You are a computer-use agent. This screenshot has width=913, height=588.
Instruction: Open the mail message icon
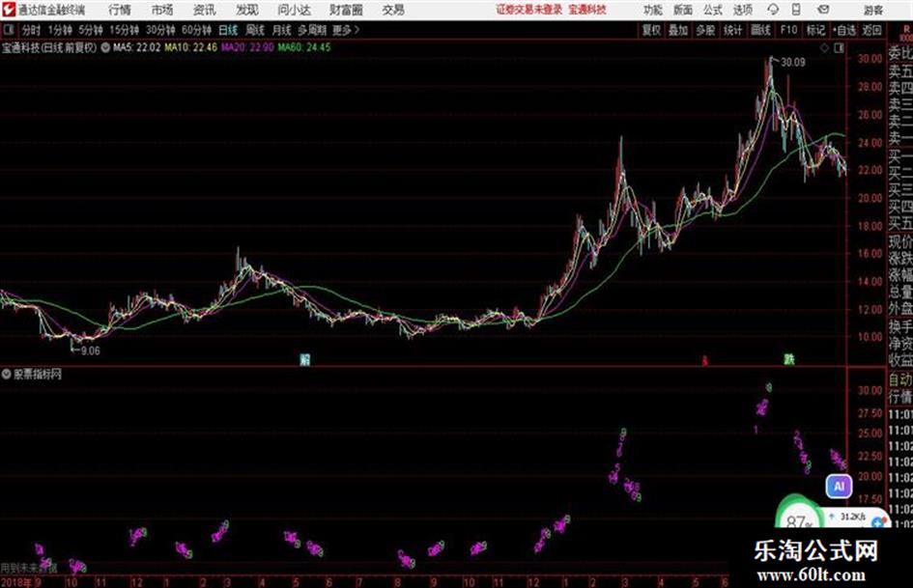pos(823,10)
